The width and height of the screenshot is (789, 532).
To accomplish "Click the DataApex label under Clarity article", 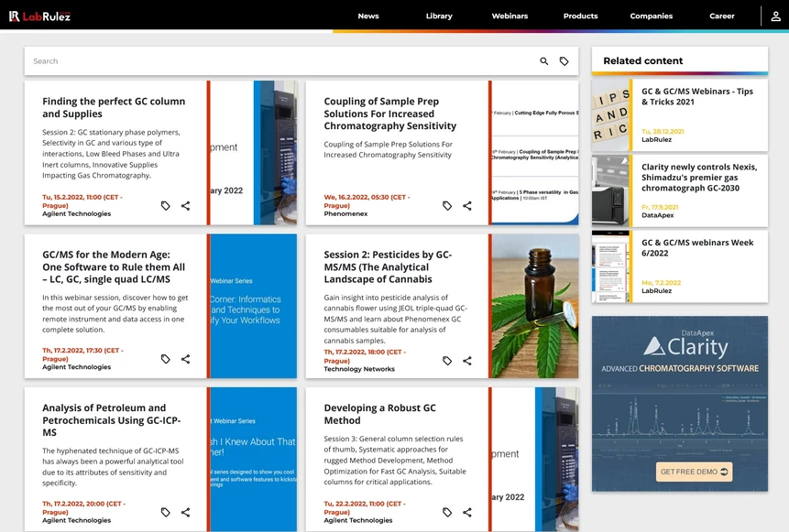I will coord(657,215).
